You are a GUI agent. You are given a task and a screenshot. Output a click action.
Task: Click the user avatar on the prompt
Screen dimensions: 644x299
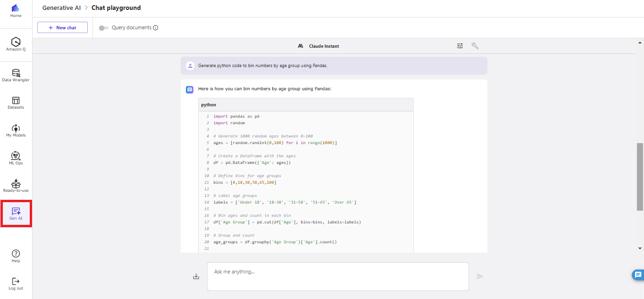click(x=190, y=66)
